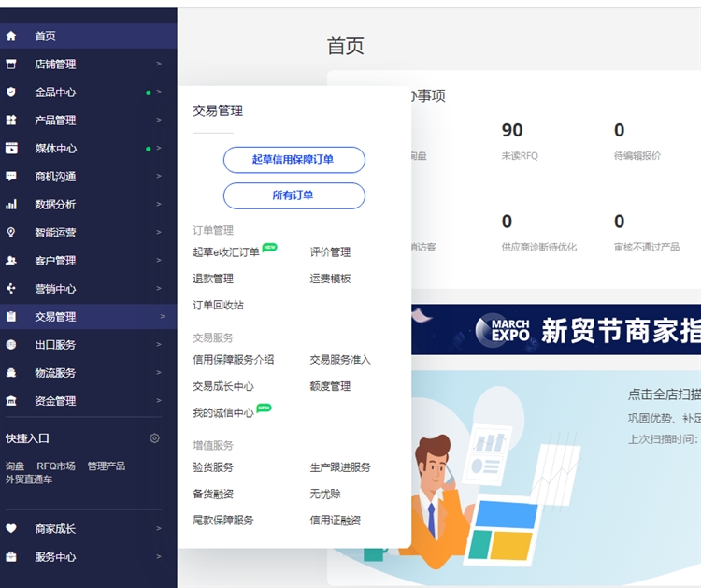Screen dimensions: 701x588
Task: Click the globe icon beside 出口服务
Action: 11,345
